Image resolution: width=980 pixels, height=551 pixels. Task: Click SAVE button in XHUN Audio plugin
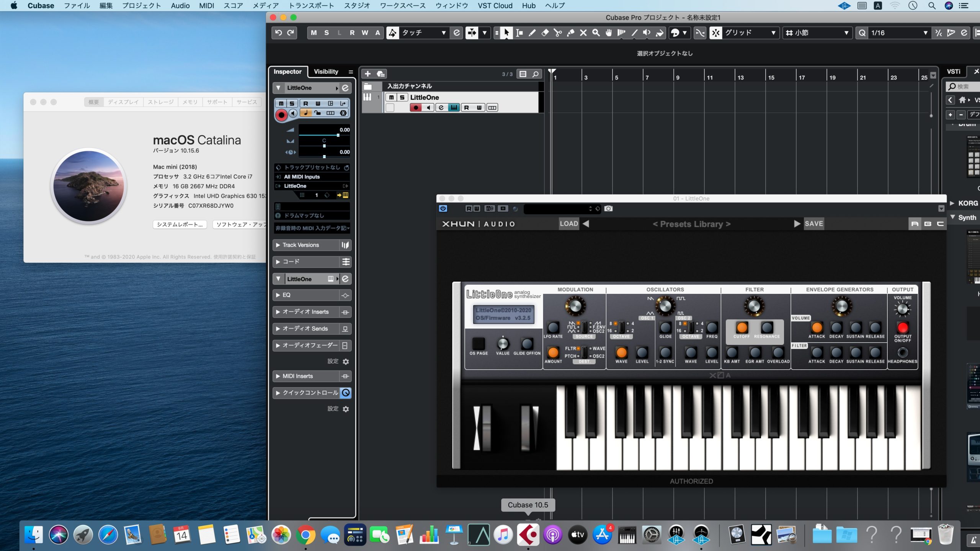click(x=813, y=223)
